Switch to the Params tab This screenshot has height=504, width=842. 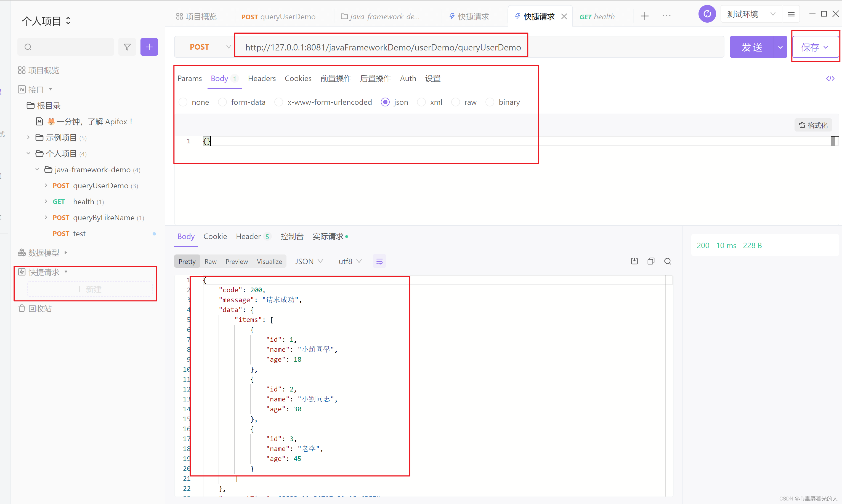[x=190, y=79]
